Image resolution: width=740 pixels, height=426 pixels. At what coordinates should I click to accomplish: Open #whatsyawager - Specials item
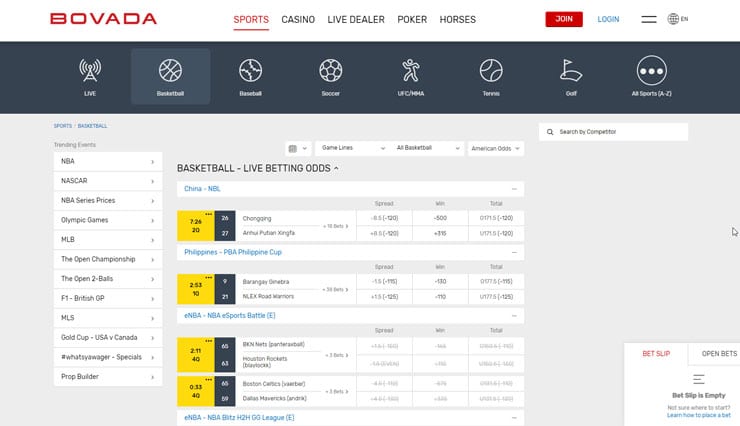108,357
